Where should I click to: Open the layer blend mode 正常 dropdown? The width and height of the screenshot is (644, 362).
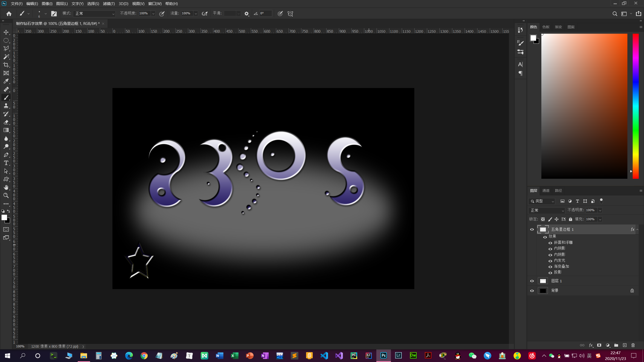coord(547,210)
